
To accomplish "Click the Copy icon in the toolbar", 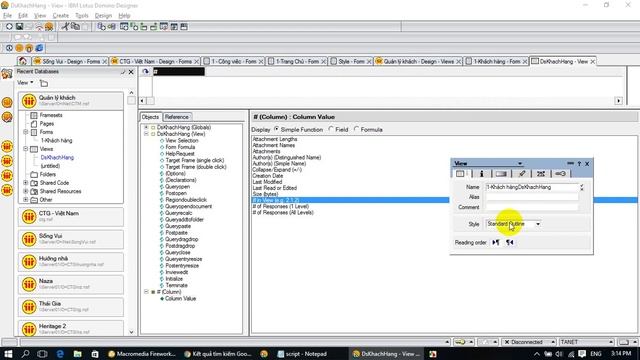I will [x=76, y=27].
